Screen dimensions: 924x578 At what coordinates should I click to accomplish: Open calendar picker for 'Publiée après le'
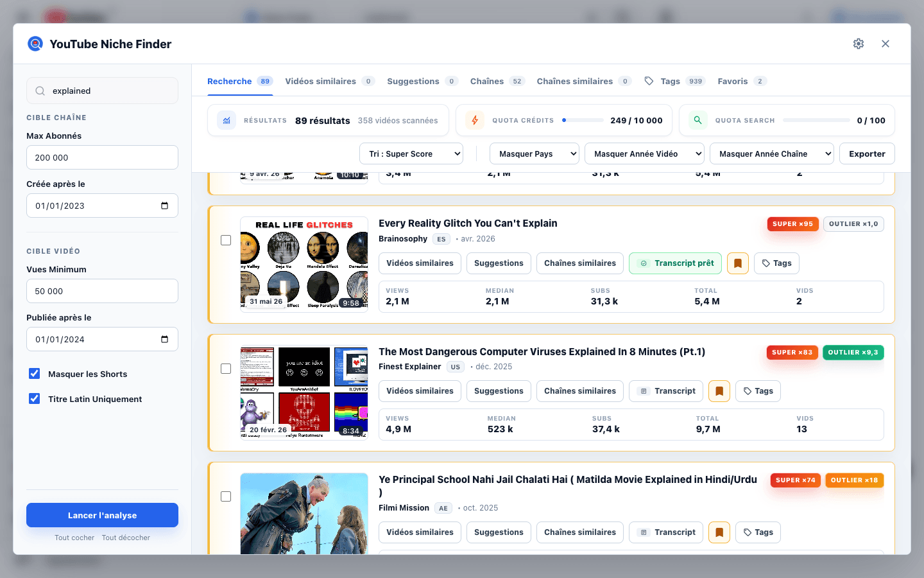click(164, 339)
